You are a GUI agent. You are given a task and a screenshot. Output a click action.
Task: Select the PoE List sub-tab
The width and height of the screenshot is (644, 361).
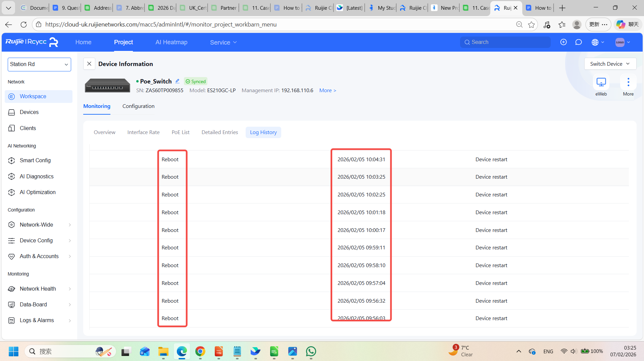180,132
